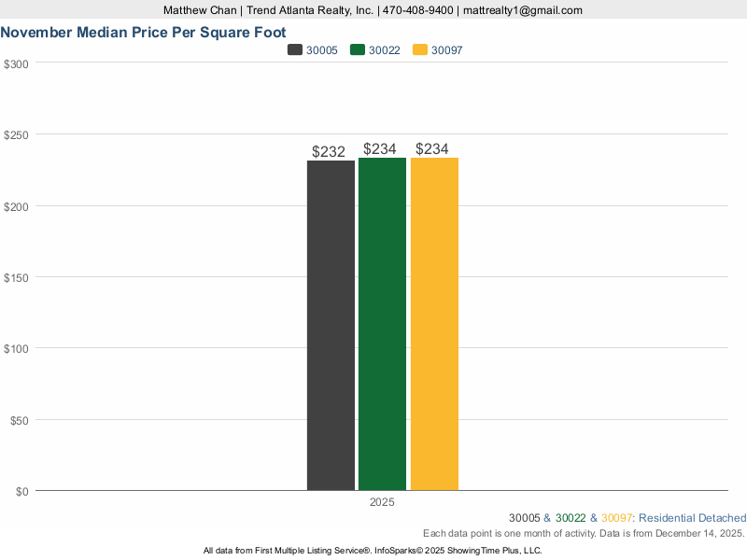
Task: Click the yellow 30097 legend swatch
Action: click(419, 50)
